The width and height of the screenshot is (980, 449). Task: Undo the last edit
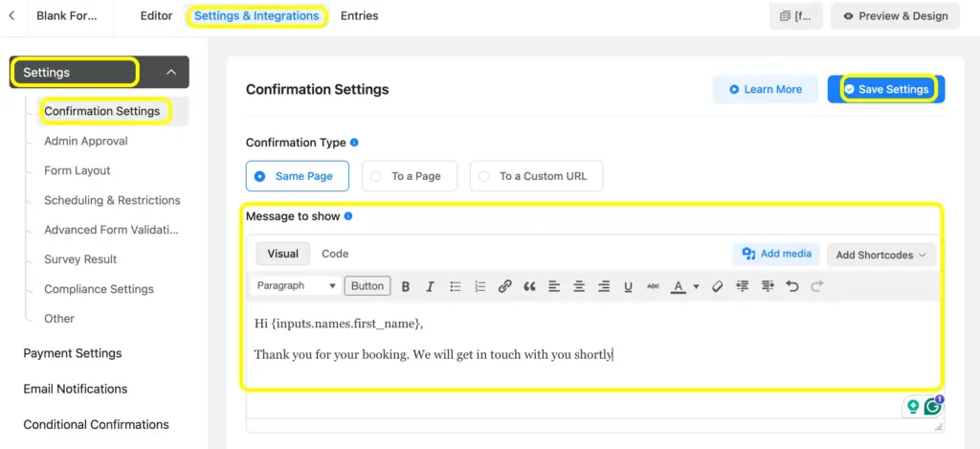pyautogui.click(x=792, y=286)
